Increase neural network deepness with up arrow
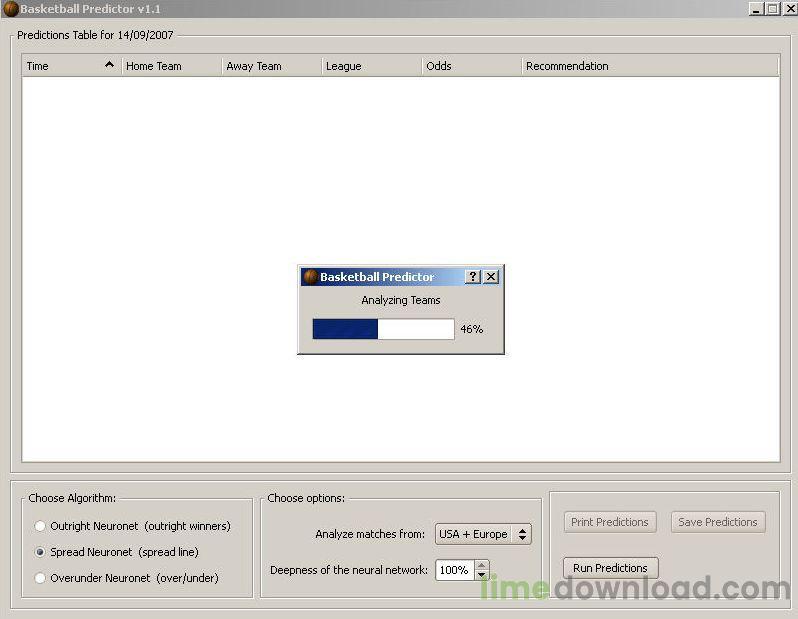The width and height of the screenshot is (798, 619). (x=481, y=565)
